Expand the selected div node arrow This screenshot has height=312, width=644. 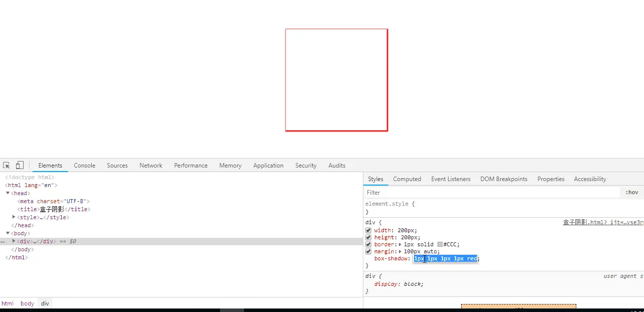[14, 241]
